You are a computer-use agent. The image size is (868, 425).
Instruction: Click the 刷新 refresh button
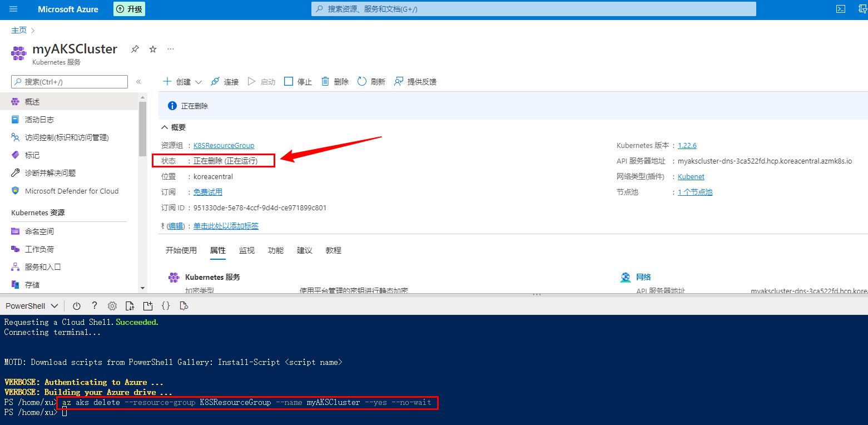pos(371,82)
